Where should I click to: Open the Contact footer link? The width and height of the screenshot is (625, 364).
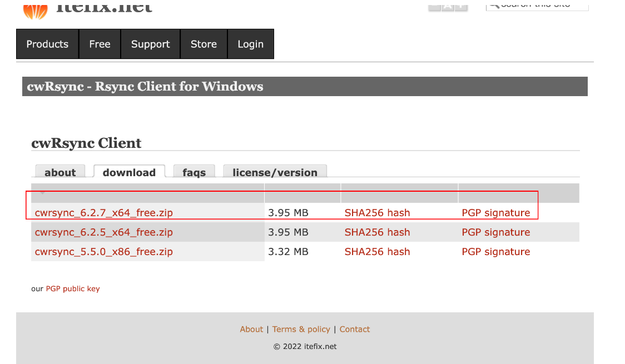[x=355, y=330]
